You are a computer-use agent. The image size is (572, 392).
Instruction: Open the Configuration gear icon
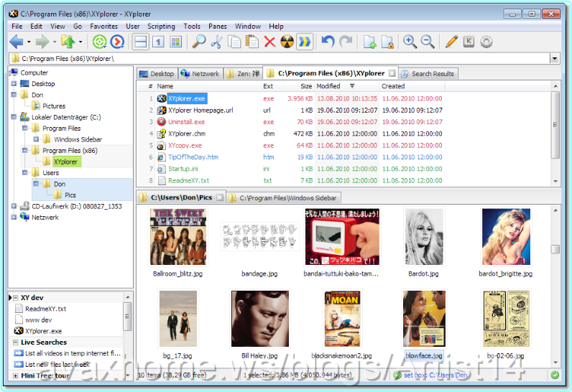coord(486,42)
